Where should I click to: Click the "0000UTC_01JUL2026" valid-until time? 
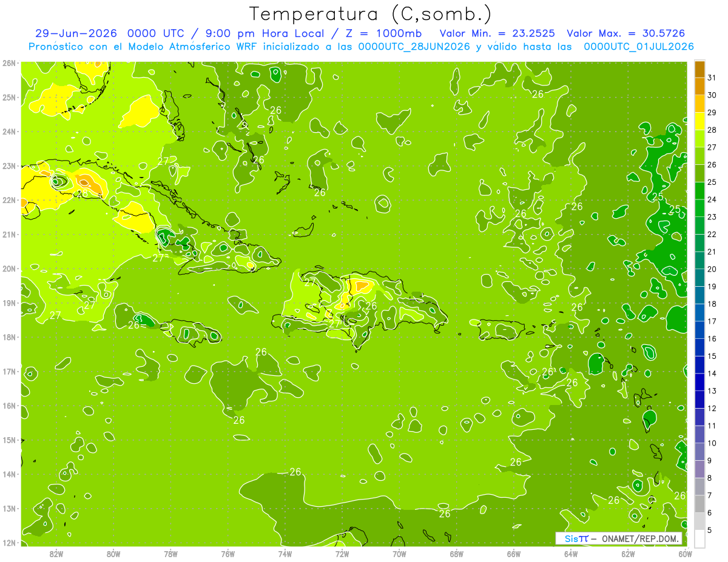coord(639,47)
